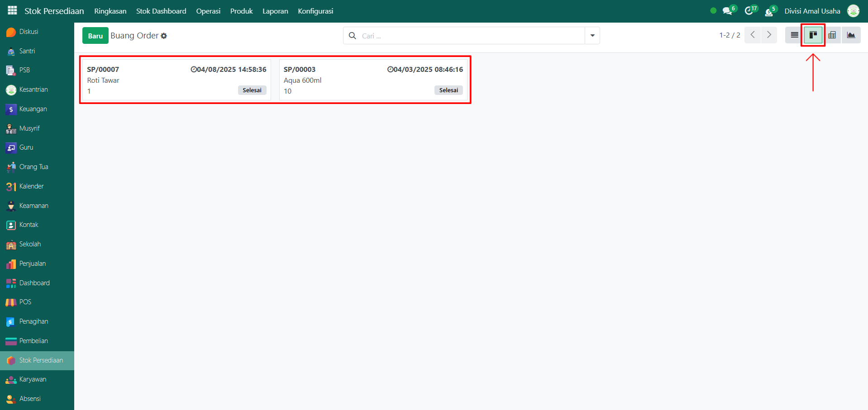This screenshot has height=410, width=868.
Task: Click the Cari search field
Action: (471, 36)
